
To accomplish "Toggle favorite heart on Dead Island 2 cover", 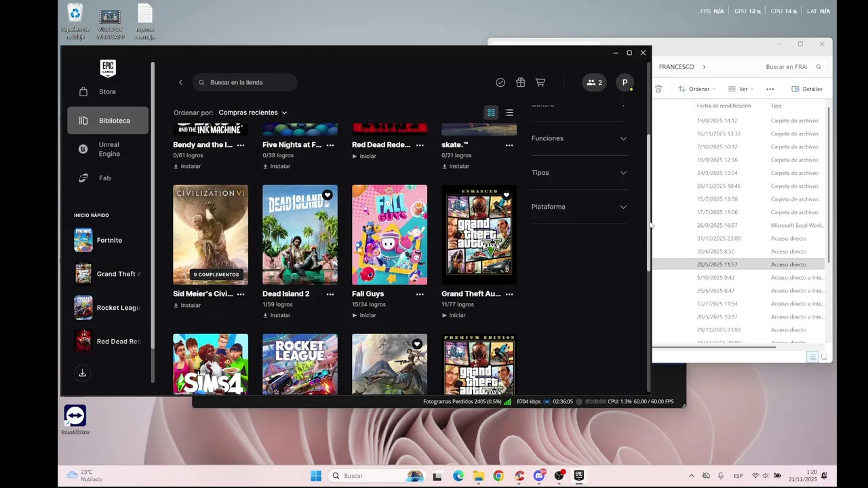I will (x=328, y=195).
